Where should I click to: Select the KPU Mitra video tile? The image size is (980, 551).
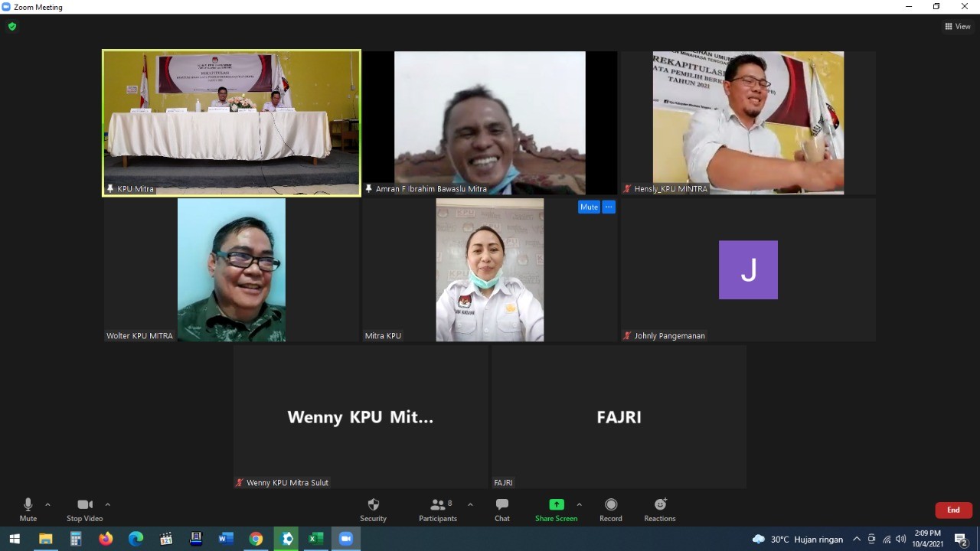231,122
